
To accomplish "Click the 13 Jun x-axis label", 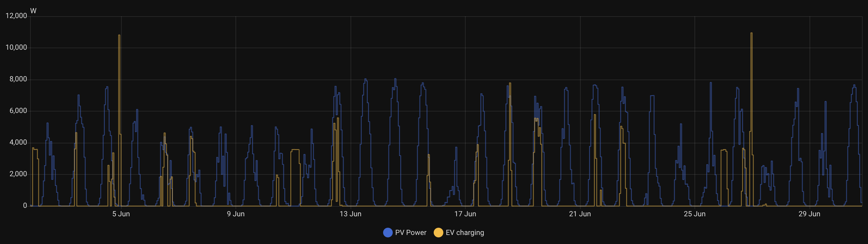I will coord(351,214).
